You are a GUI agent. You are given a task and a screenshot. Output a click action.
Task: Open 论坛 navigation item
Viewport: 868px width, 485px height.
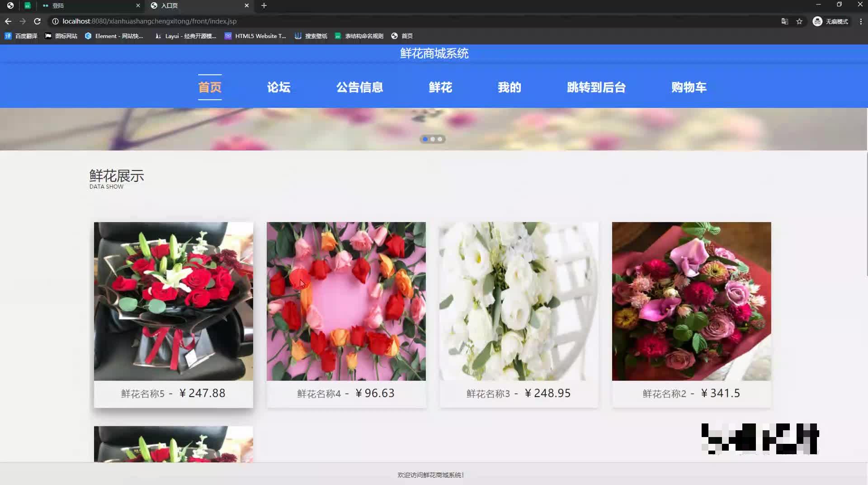[x=278, y=87]
